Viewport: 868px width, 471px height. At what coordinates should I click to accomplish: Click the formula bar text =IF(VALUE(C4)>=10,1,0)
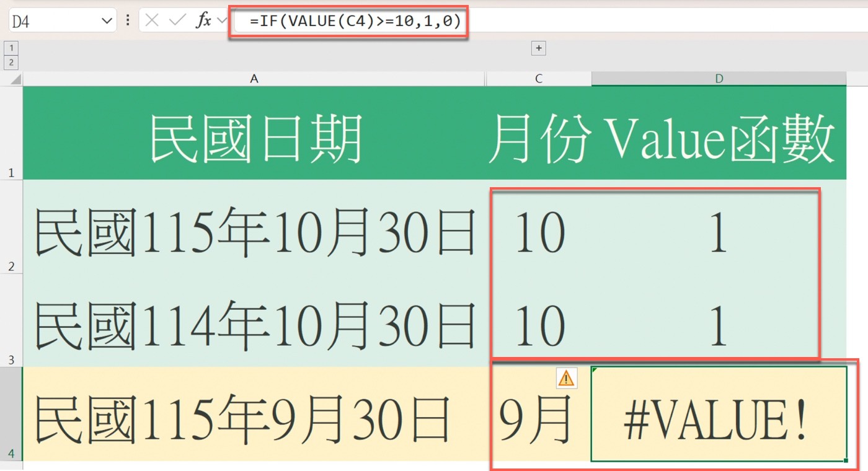[x=356, y=22]
